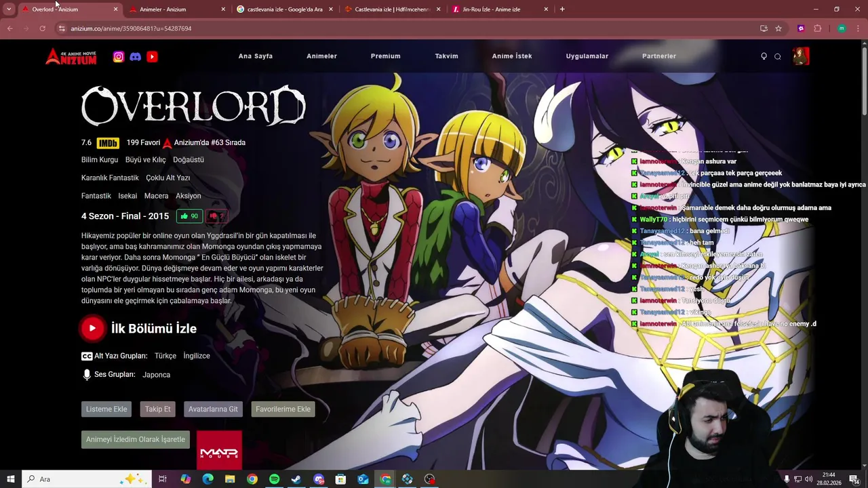Toggle the light bulb theme icon
This screenshot has height=488, width=868.
(764, 56)
